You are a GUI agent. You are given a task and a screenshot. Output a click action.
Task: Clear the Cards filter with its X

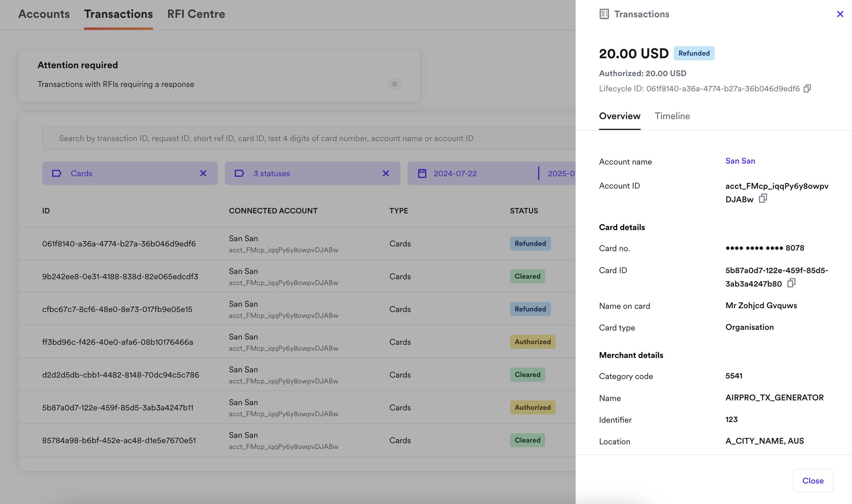pos(203,174)
